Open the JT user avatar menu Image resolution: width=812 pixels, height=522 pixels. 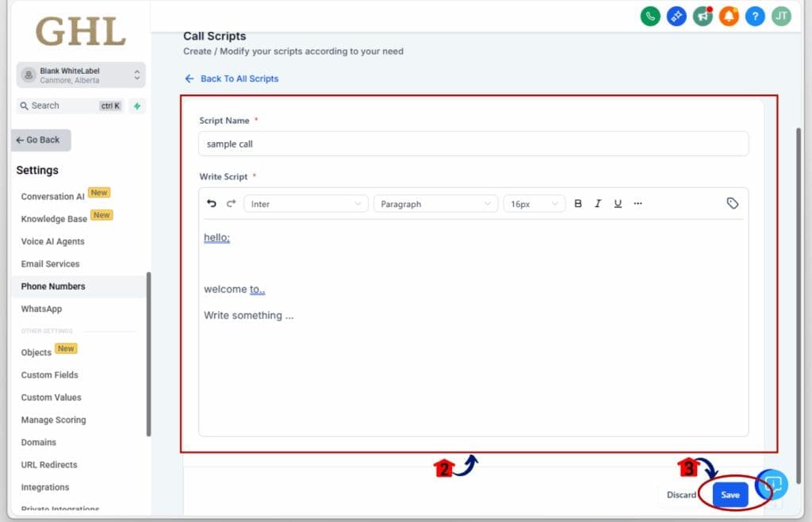(x=781, y=16)
